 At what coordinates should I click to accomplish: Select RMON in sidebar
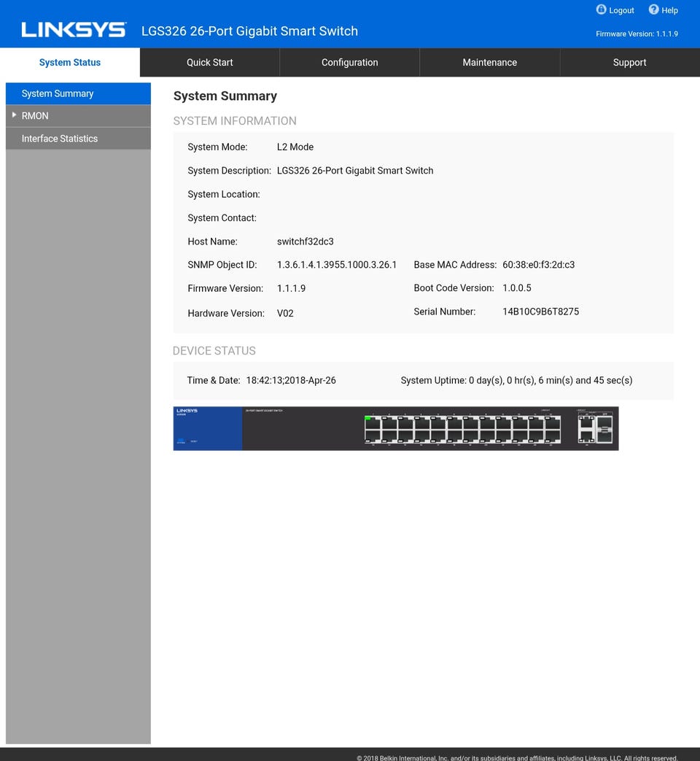(78, 116)
